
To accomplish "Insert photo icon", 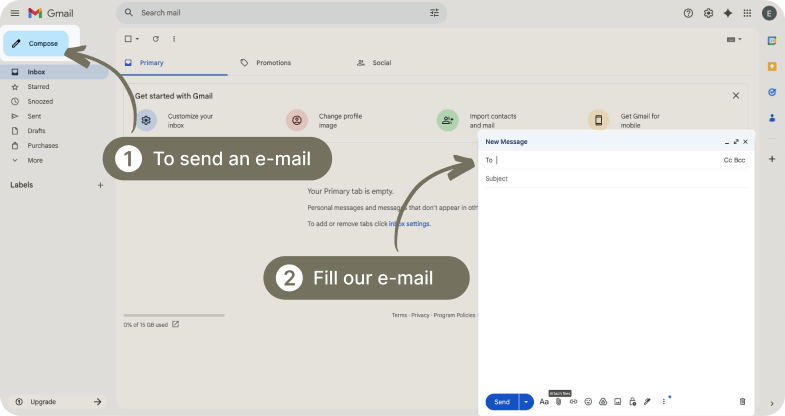I will coord(618,401).
